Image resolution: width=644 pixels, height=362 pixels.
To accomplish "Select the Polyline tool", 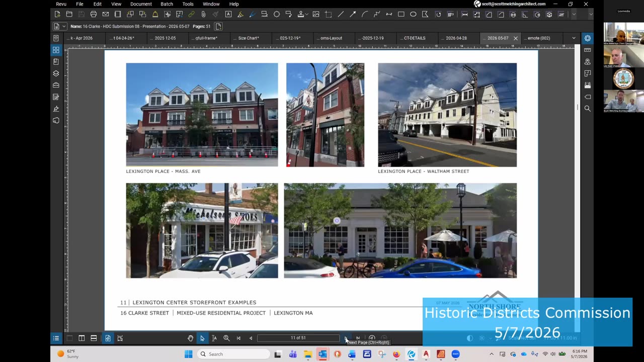I will (x=377, y=14).
